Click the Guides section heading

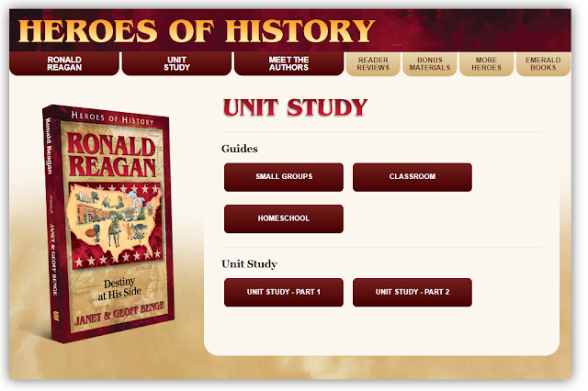pos(240,149)
